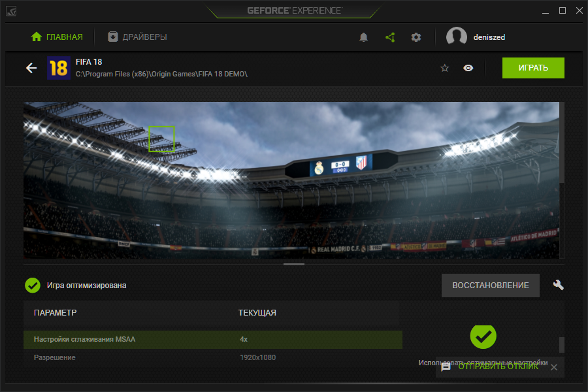588x392 pixels.
Task: Open the ГЛАВНАЯ home tab
Action: [x=57, y=37]
